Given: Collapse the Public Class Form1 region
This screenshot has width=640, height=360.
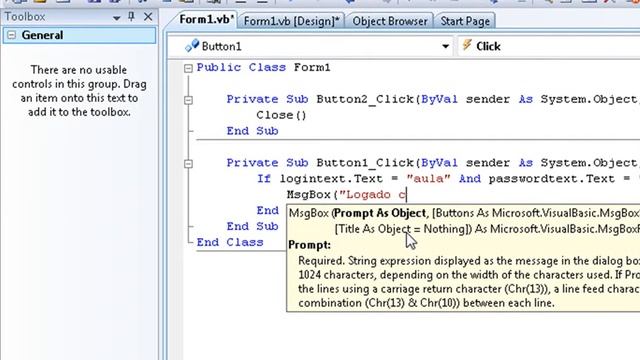Looking at the screenshot, I should click(x=188, y=68).
